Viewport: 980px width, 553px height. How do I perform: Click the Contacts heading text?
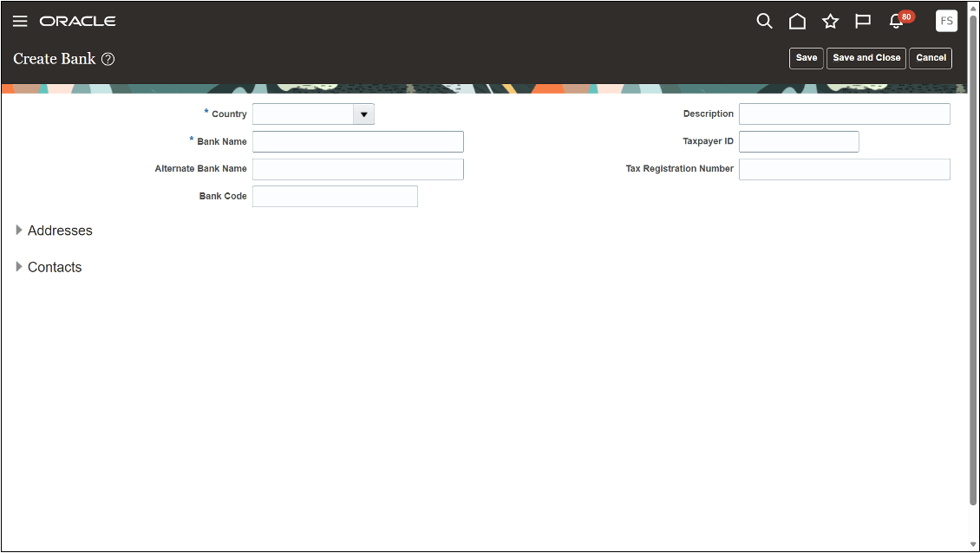click(55, 267)
